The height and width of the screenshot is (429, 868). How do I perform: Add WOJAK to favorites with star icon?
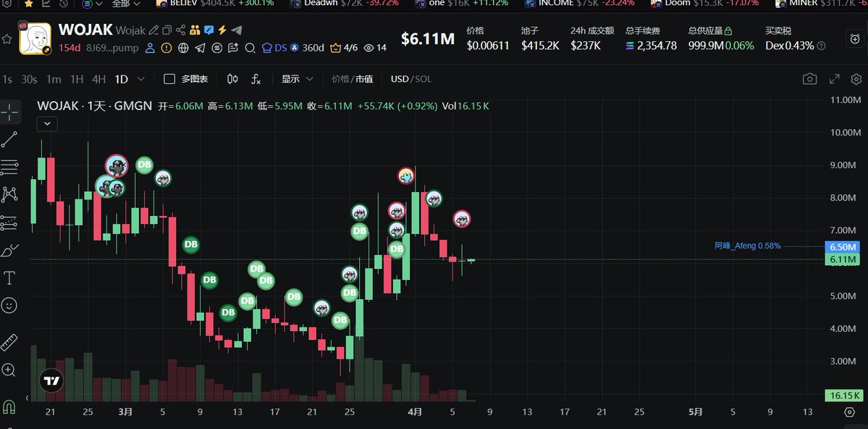coord(7,39)
